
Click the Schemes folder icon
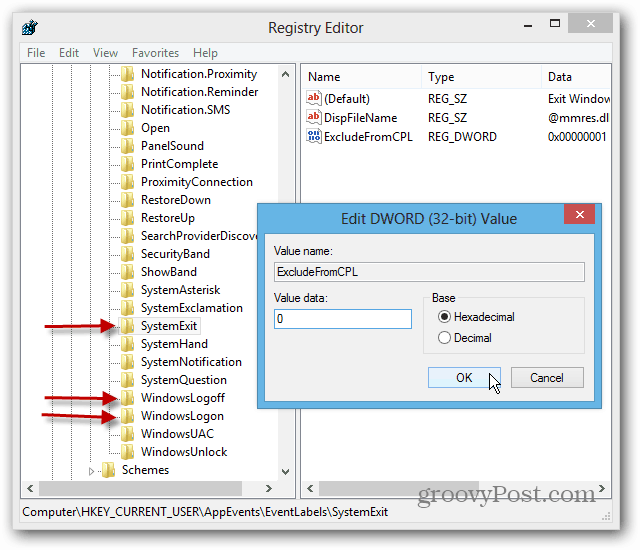tap(109, 470)
